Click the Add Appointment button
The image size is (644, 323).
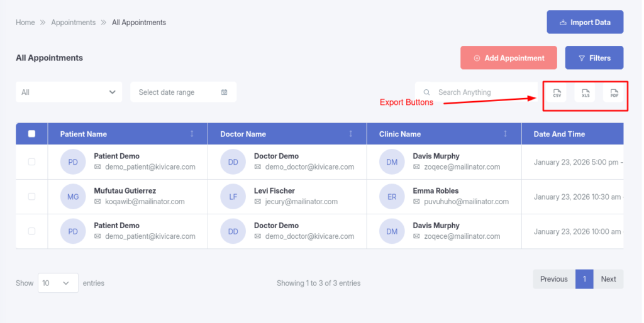[508, 58]
